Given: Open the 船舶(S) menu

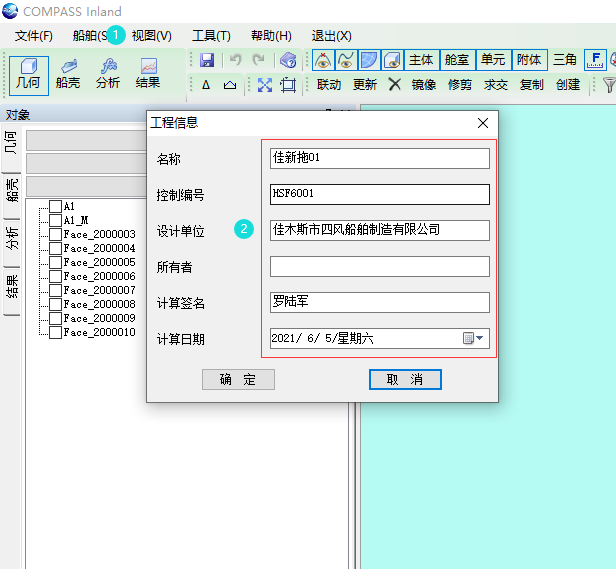Looking at the screenshot, I should click(91, 36).
